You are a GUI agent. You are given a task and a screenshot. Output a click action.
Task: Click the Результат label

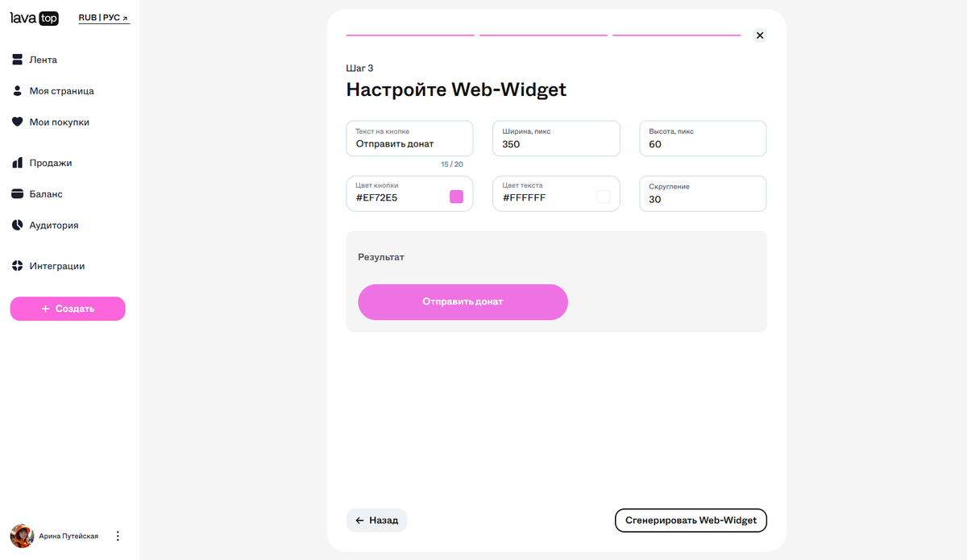(381, 257)
